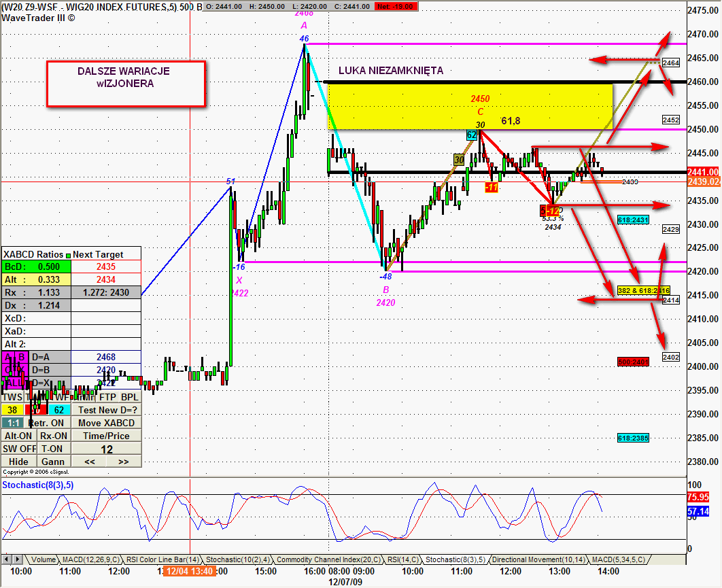
Task: Click the red 2434 next target value
Action: coord(106,279)
